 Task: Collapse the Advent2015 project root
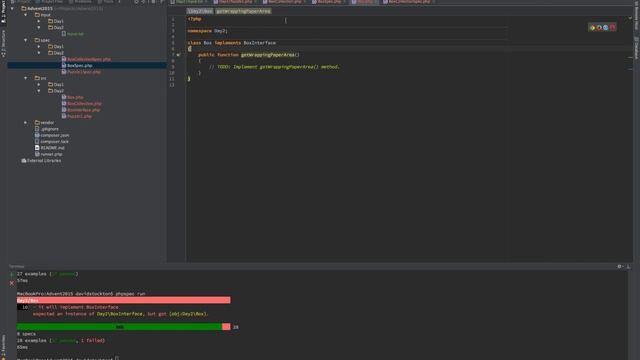(12, 8)
